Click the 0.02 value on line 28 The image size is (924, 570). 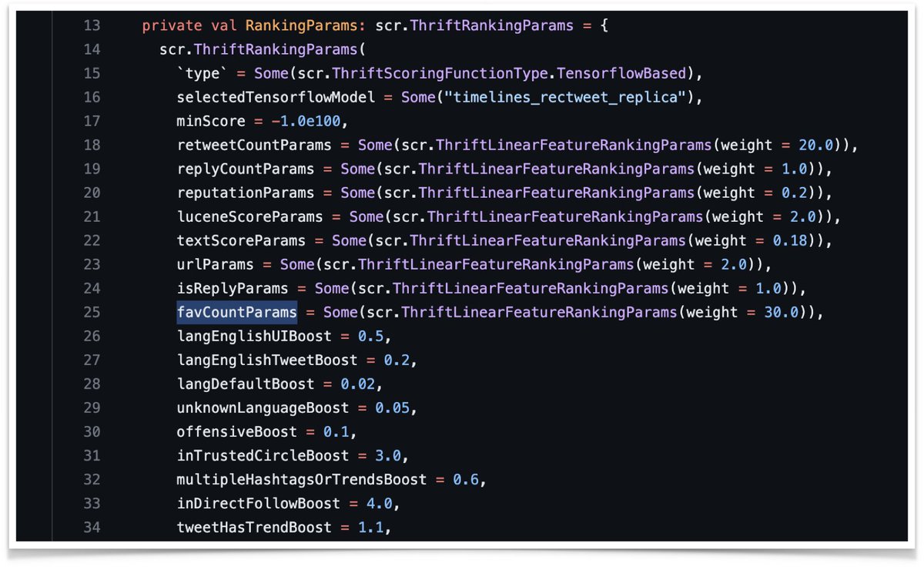click(357, 384)
